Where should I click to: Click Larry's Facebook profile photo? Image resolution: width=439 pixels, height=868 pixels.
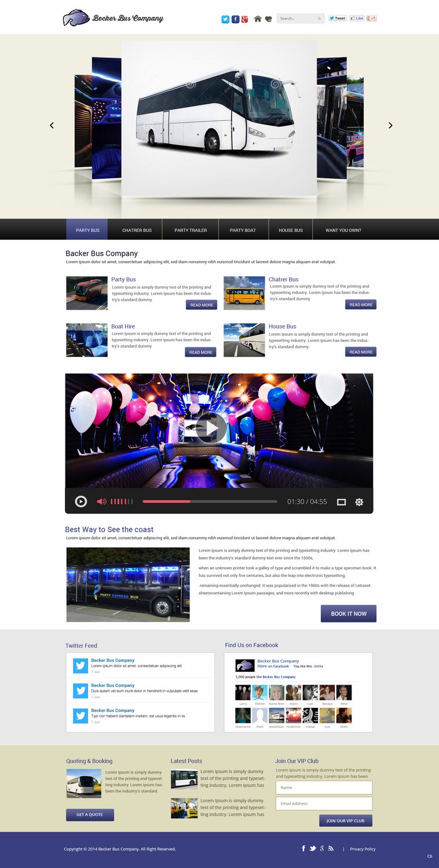coord(243,693)
